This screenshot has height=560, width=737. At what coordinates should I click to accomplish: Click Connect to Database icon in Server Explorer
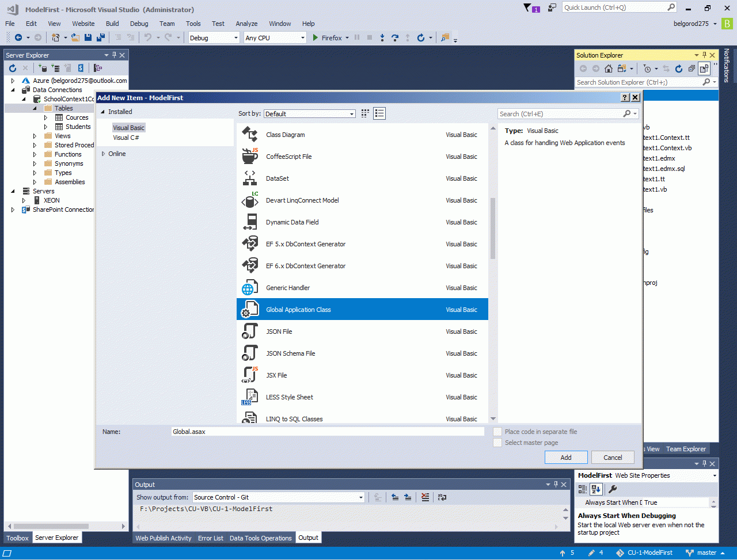pyautogui.click(x=43, y=68)
